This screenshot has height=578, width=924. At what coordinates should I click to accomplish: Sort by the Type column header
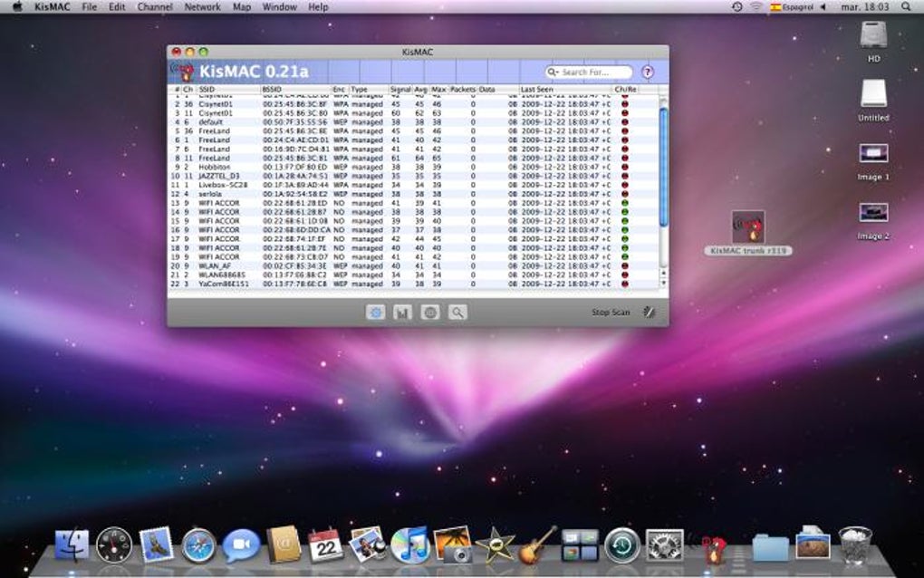click(369, 90)
